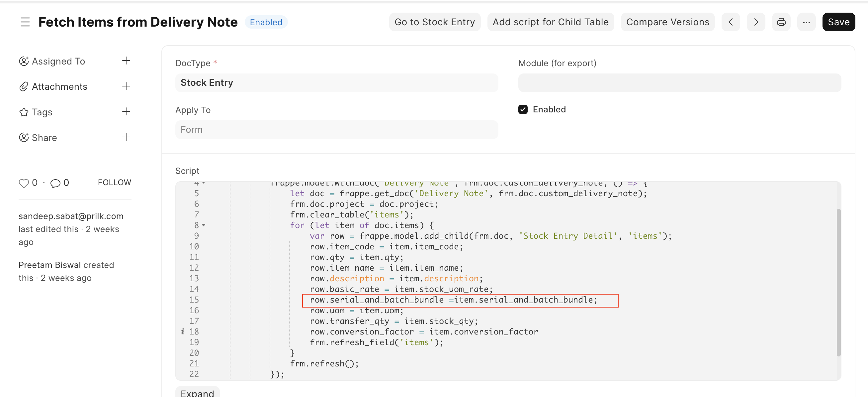Open the Apply To Form selector
Viewport: 868px width, 397px height.
[x=336, y=130]
